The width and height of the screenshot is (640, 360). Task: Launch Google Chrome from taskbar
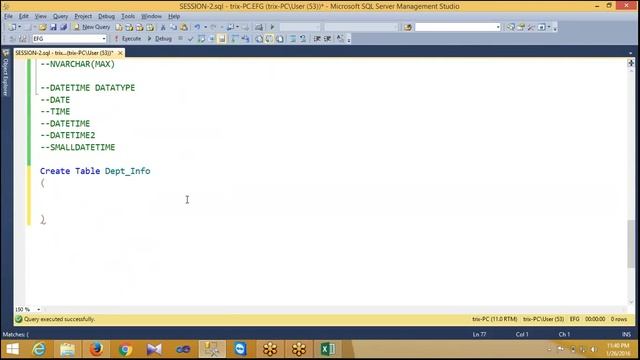(x=125, y=349)
